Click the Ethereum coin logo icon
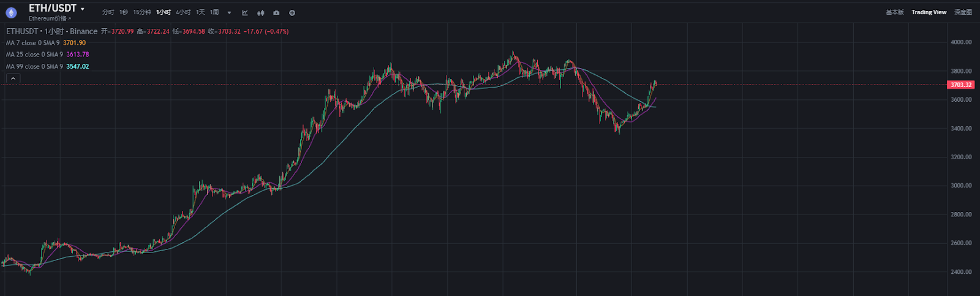 point(11,12)
